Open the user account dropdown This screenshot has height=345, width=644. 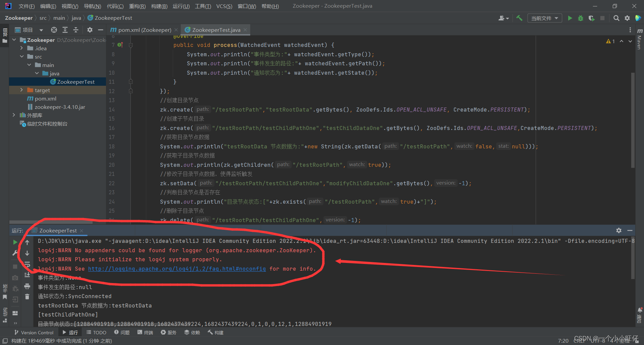pyautogui.click(x=503, y=18)
